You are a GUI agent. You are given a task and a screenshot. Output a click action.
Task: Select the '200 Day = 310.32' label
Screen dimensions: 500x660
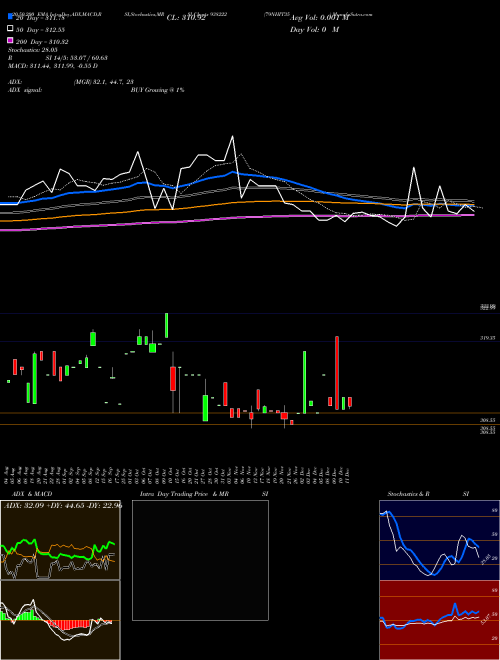coord(43,42)
